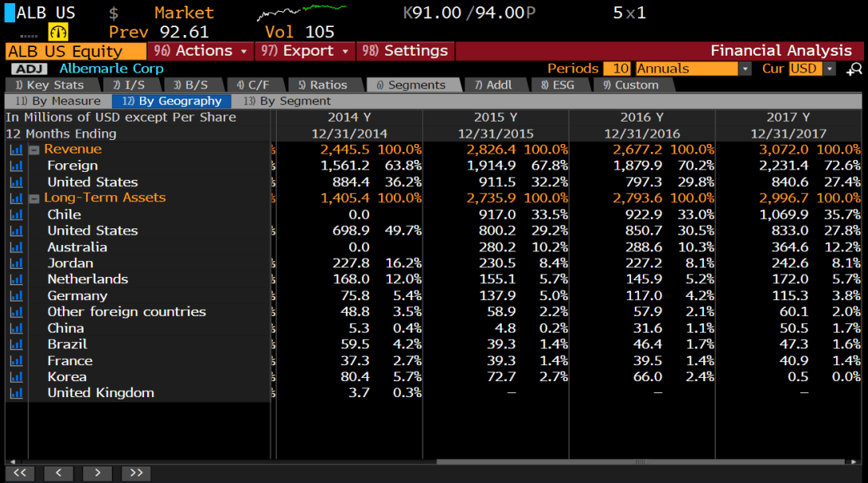
Task: Go to previous period with left arrow
Action: [59, 473]
